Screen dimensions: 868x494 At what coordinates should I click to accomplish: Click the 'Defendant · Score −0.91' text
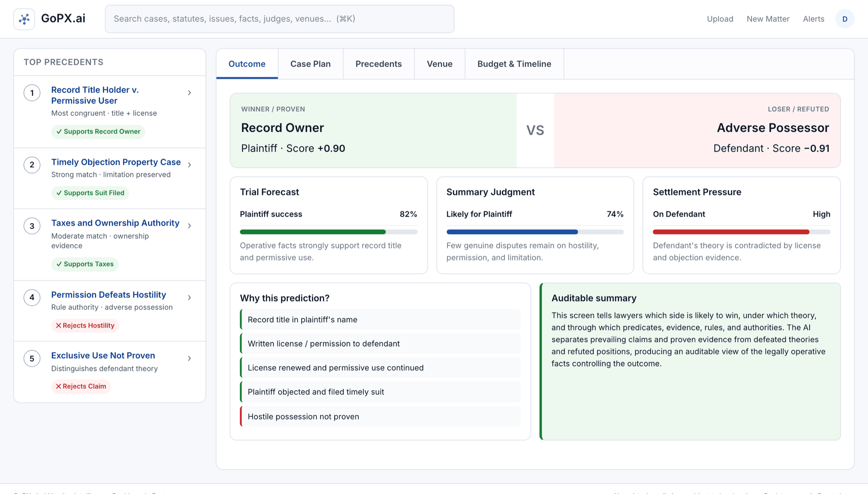771,148
